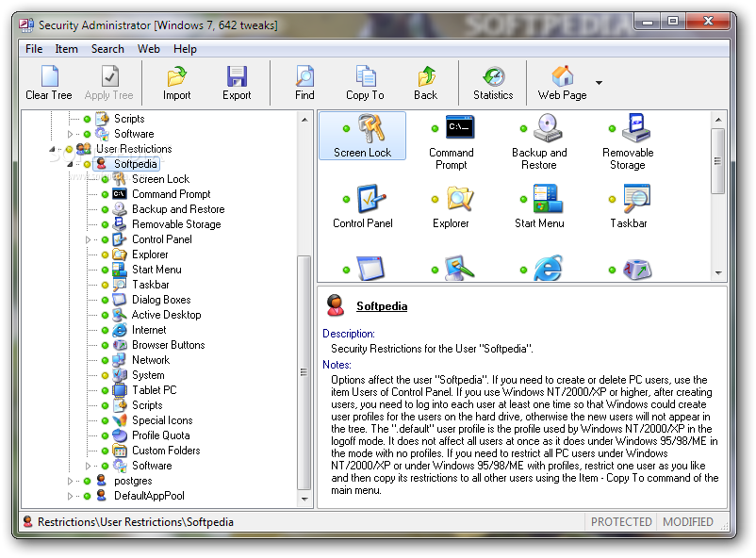756x558 pixels.
Task: Click icon pane scroll down arrow
Action: 718,273
